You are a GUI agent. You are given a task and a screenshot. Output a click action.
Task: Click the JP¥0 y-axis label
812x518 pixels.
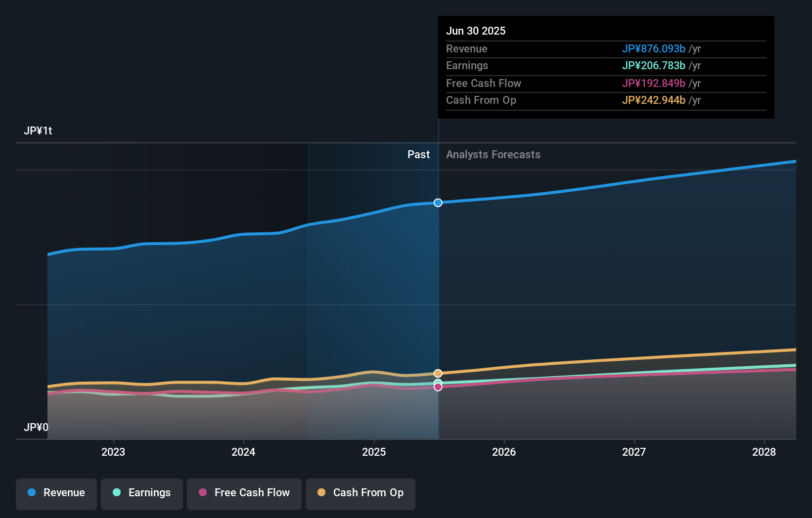[36, 427]
